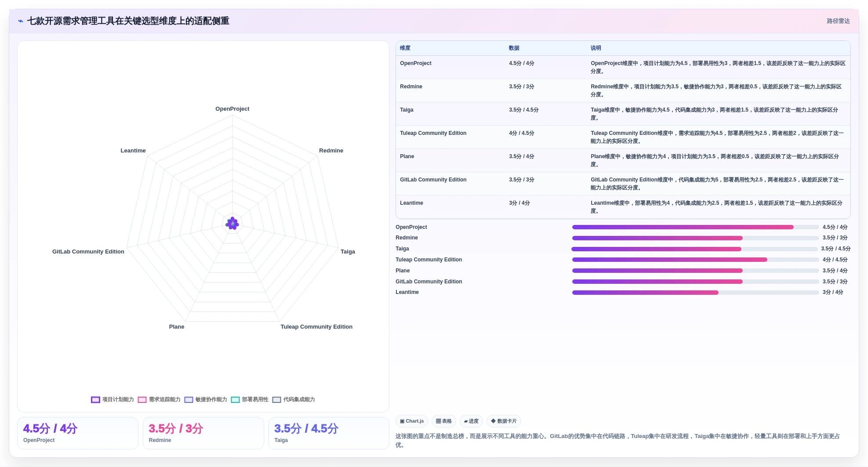Select Leantime row name in table

click(x=411, y=203)
